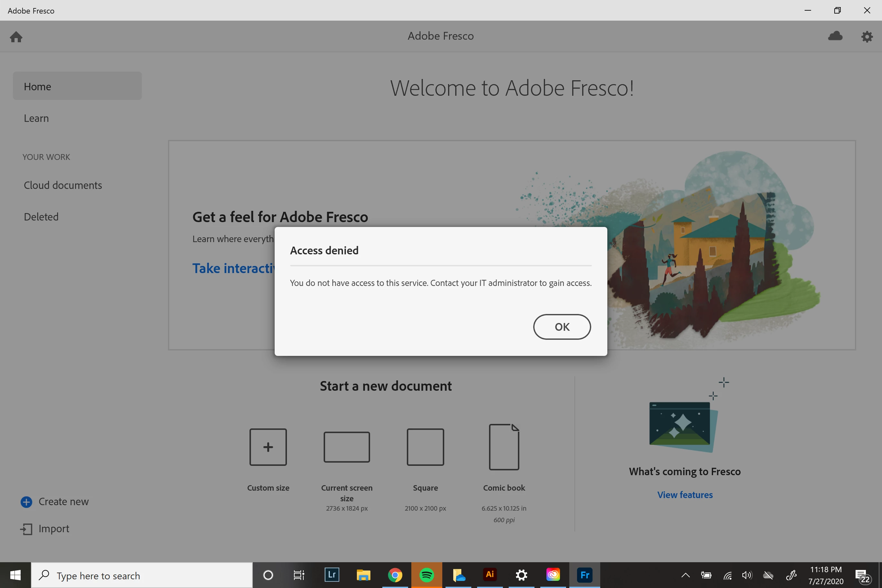
Task: Click the Custom size document icon
Action: click(268, 447)
